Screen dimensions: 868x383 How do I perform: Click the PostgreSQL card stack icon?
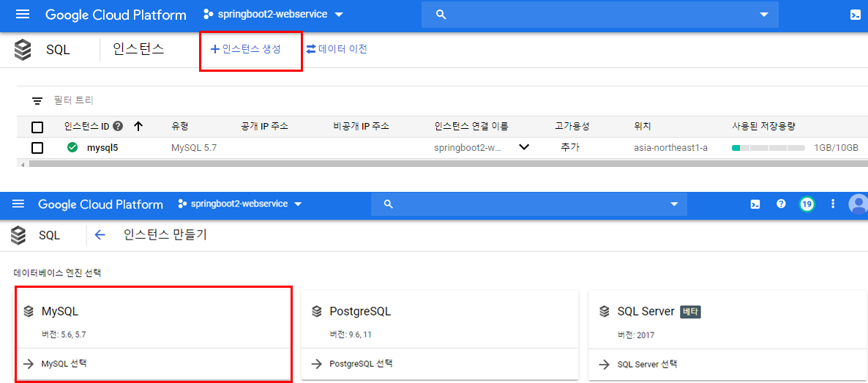317,311
